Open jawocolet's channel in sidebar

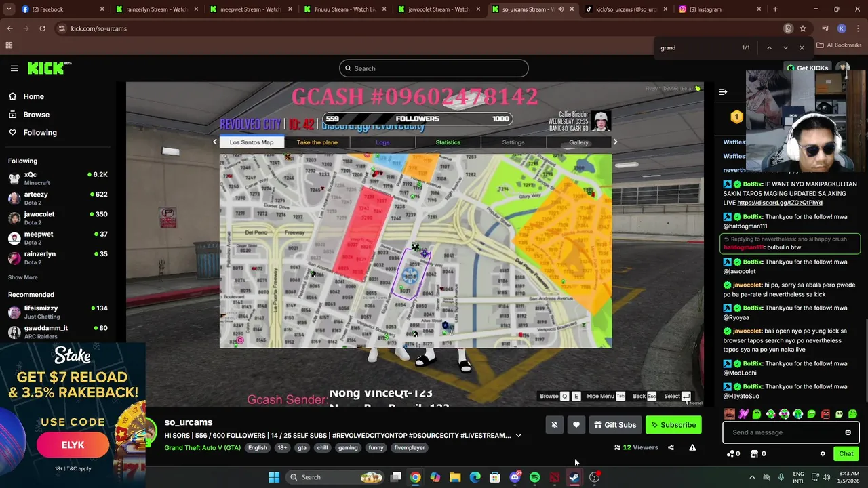tap(58, 218)
